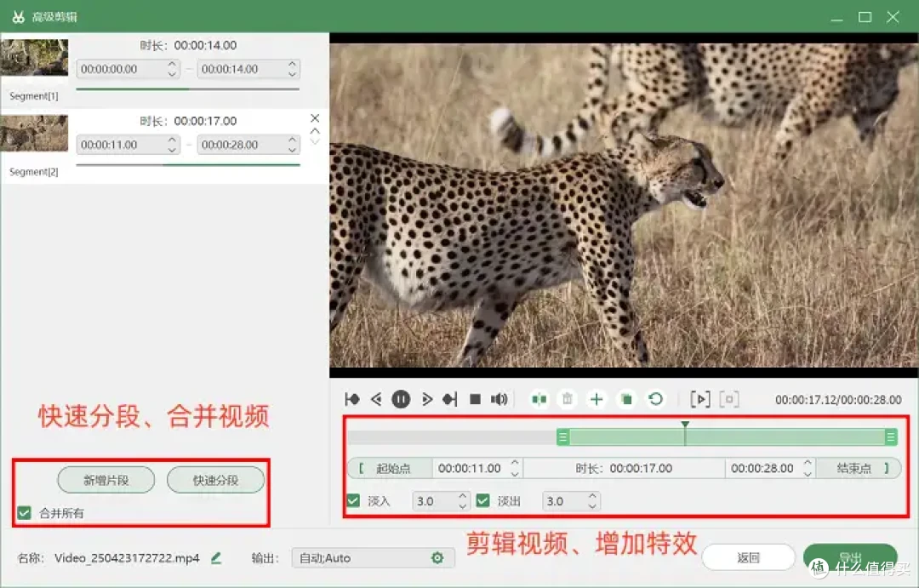This screenshot has width=919, height=588.
Task: Open output settings gear icon
Action: click(437, 557)
